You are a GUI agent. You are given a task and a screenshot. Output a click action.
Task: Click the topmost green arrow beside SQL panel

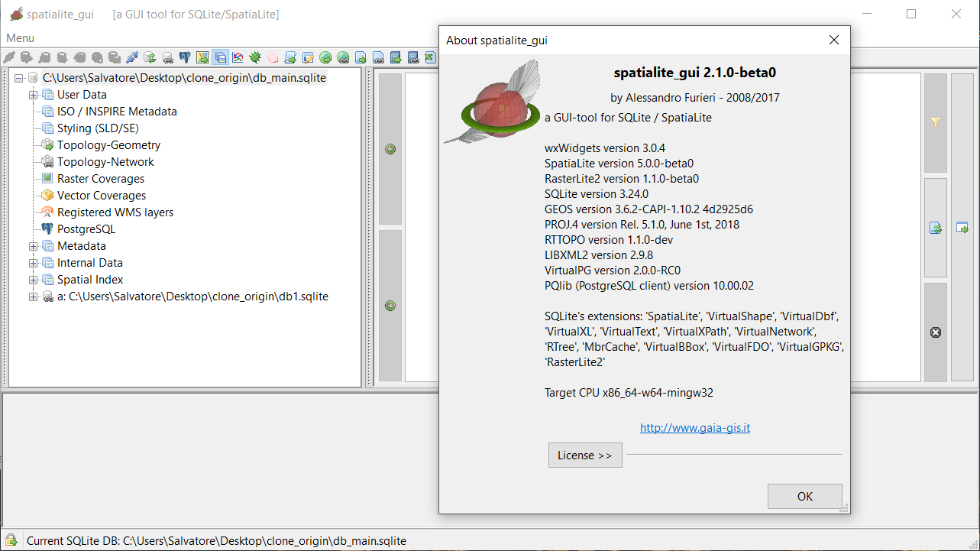tap(390, 149)
